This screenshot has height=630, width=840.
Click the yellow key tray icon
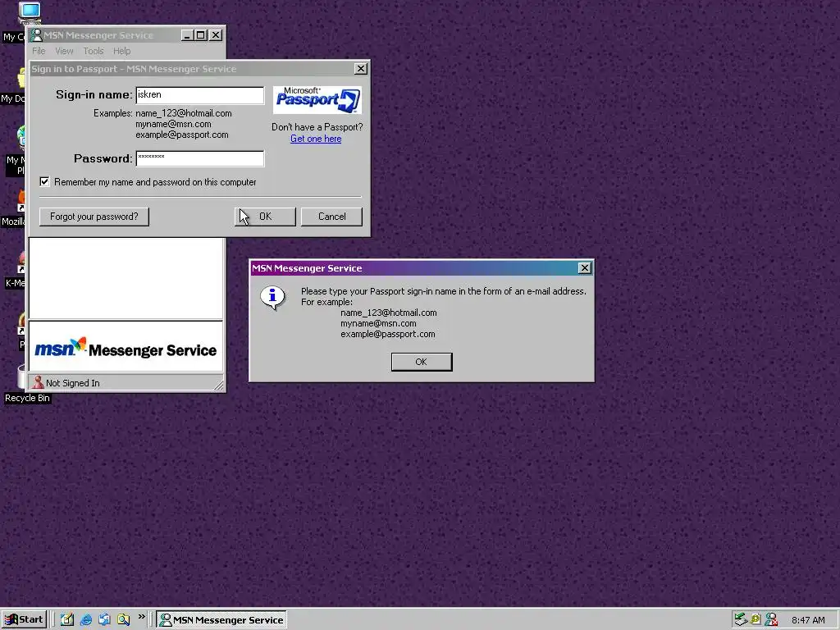[756, 620]
